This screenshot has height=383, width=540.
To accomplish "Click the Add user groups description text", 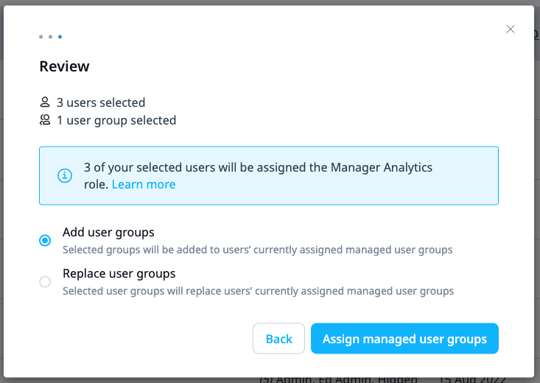I will [x=257, y=250].
